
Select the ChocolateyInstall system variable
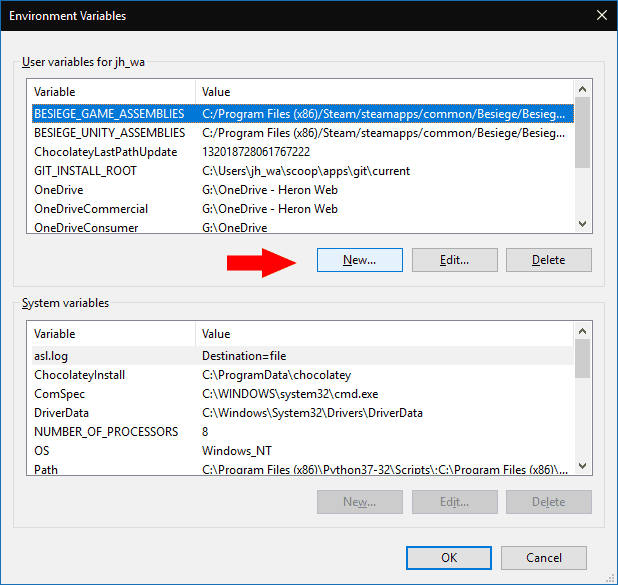(303, 375)
